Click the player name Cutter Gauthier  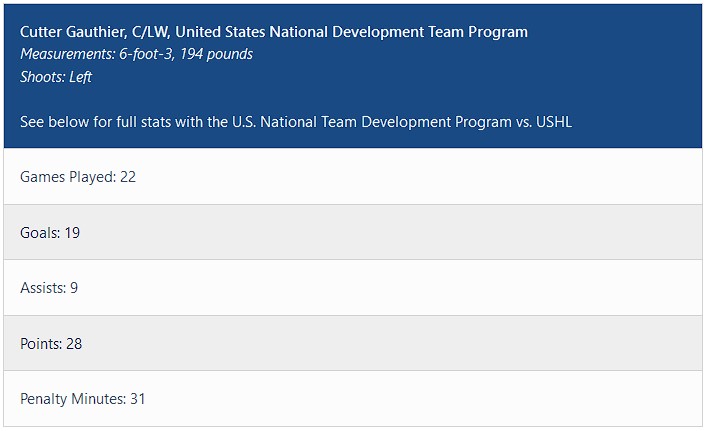coord(73,32)
